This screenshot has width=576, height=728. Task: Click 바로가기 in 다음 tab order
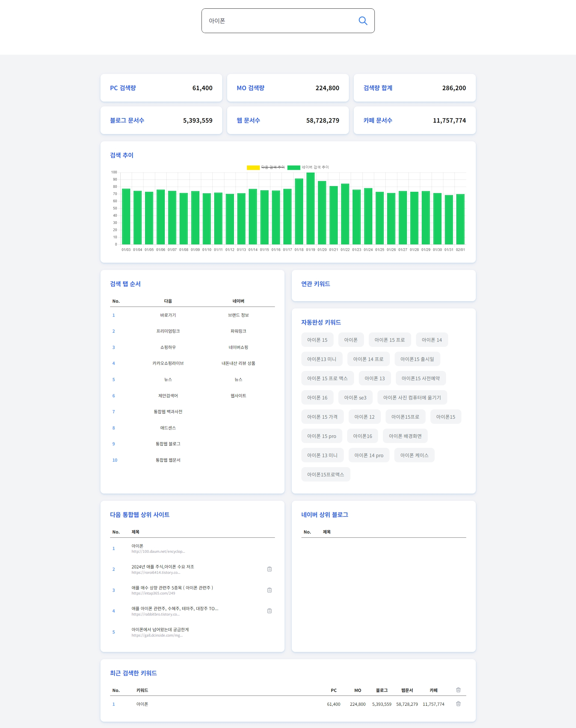click(x=168, y=315)
